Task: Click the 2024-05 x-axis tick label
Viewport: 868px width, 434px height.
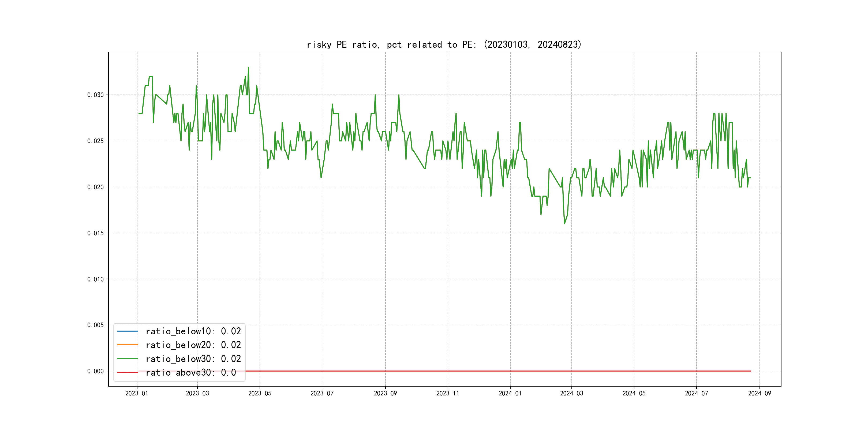Action: [x=634, y=393]
